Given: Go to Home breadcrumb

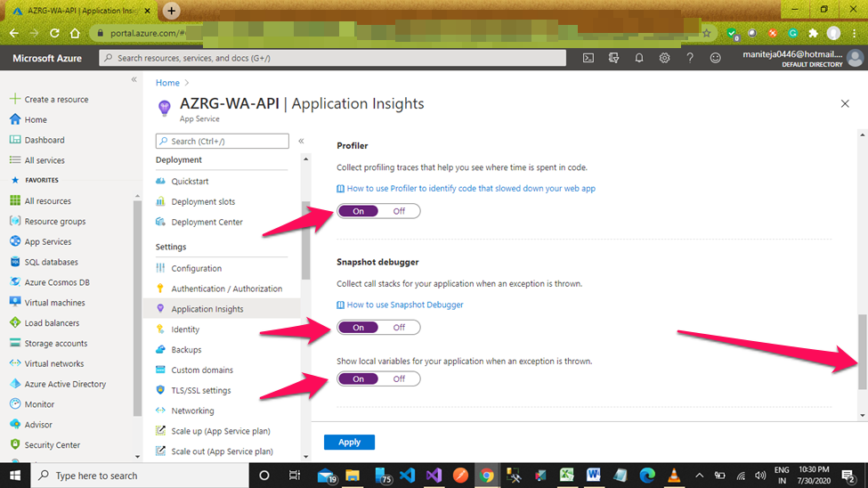Looking at the screenshot, I should coord(167,83).
